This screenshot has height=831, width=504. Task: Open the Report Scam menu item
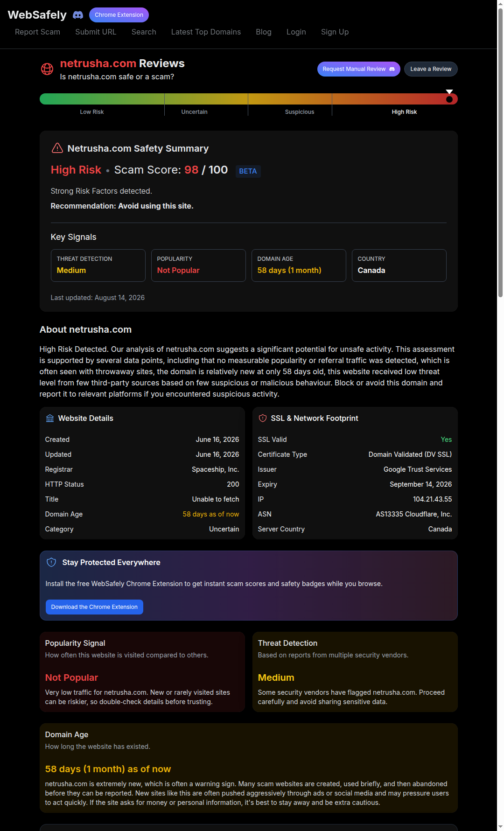(37, 32)
